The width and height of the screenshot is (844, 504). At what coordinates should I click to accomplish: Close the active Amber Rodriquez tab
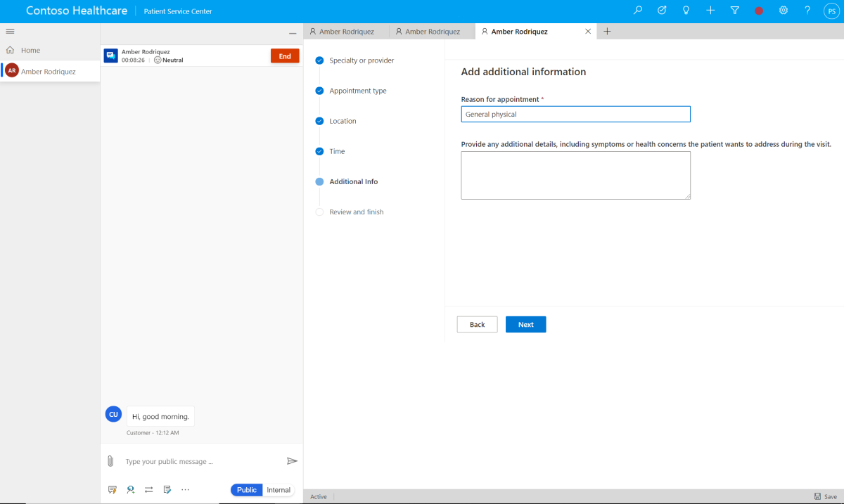(x=588, y=32)
